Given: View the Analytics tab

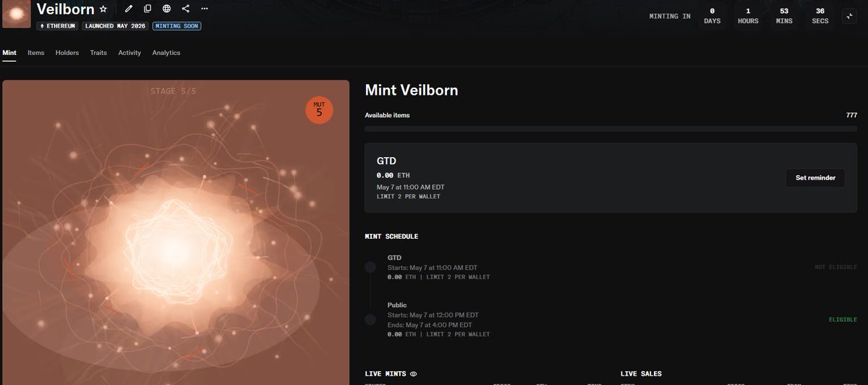Looking at the screenshot, I should click(166, 53).
